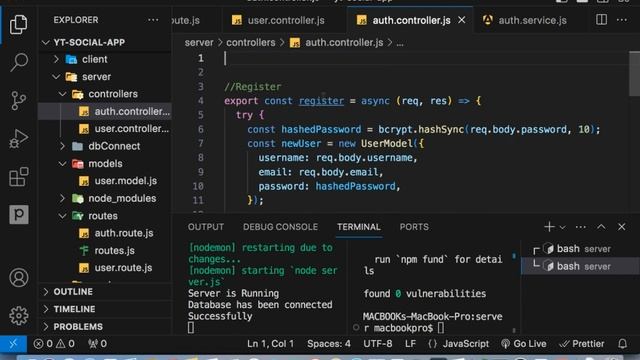Screen dimensions: 640x360
Task: Select the first bash server terminal
Action: [580, 249]
